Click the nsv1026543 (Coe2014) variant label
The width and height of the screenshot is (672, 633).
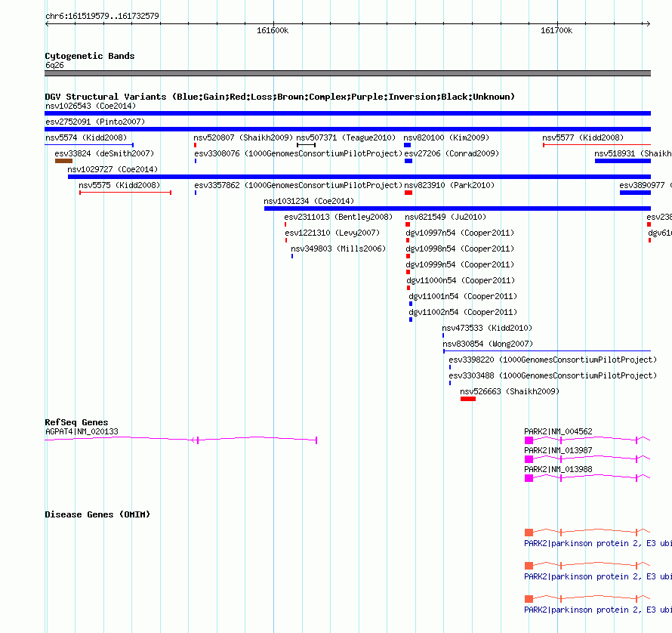91,106
